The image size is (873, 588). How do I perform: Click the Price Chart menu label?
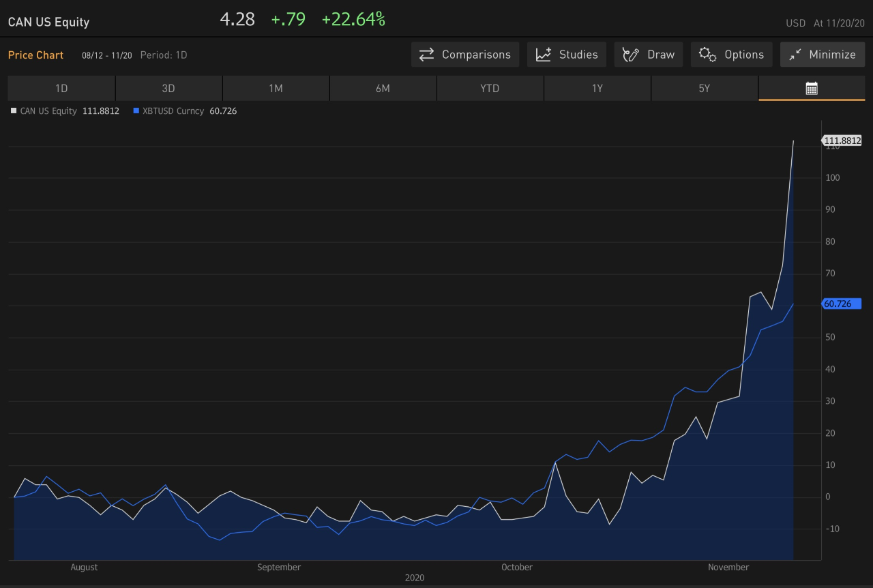35,55
